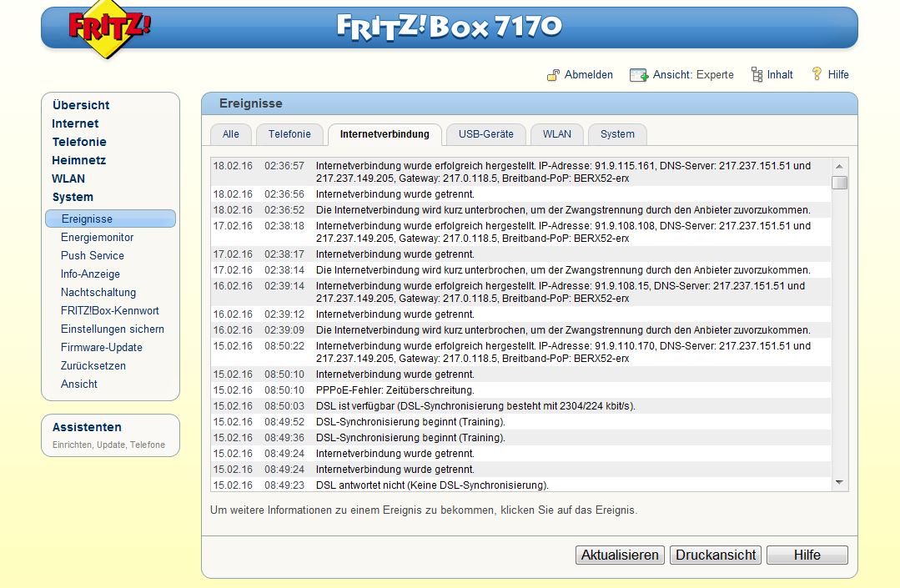Click 17.02.16 02:38:17 getrennt event
Screen dimensions: 900x588
tap(521, 254)
